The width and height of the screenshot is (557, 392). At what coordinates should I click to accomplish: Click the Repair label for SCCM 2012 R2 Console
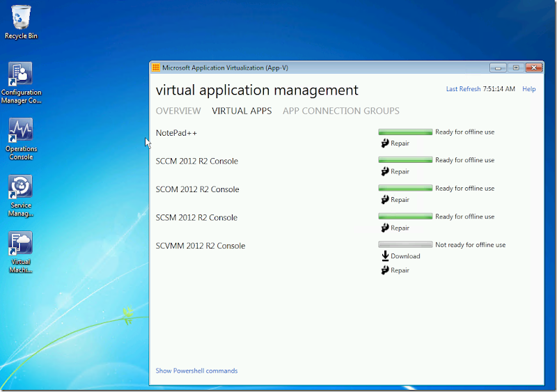pyautogui.click(x=400, y=172)
